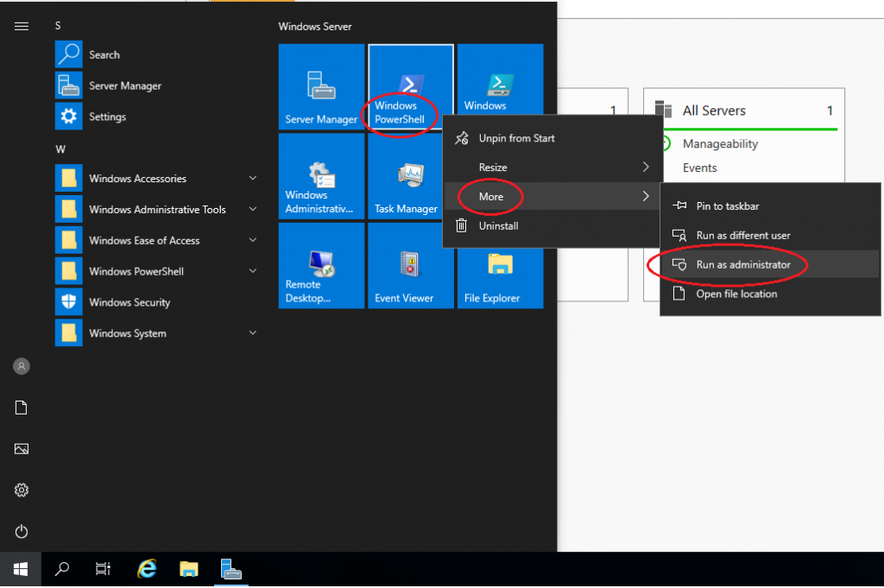Switch to Server Manager on the taskbar

(x=231, y=569)
